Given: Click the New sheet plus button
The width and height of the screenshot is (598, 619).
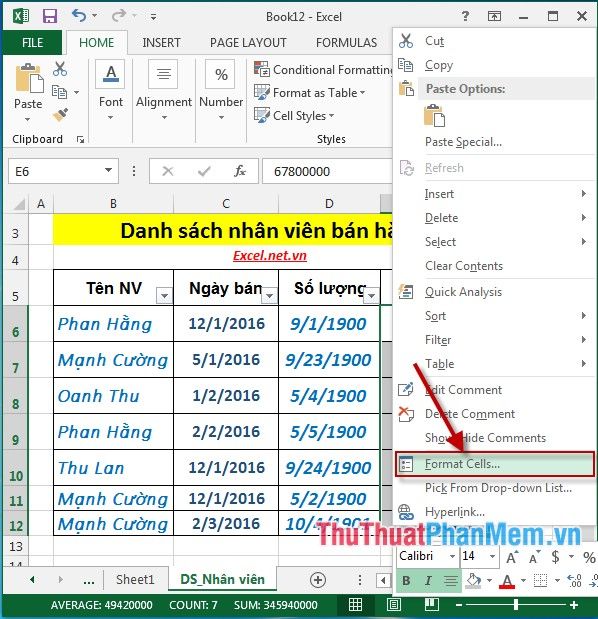Looking at the screenshot, I should [318, 580].
